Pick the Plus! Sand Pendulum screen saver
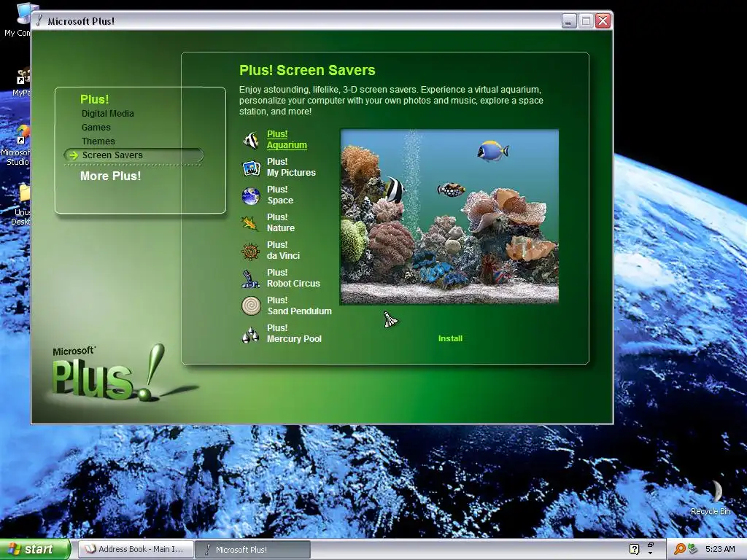This screenshot has height=560, width=747. coord(299,306)
